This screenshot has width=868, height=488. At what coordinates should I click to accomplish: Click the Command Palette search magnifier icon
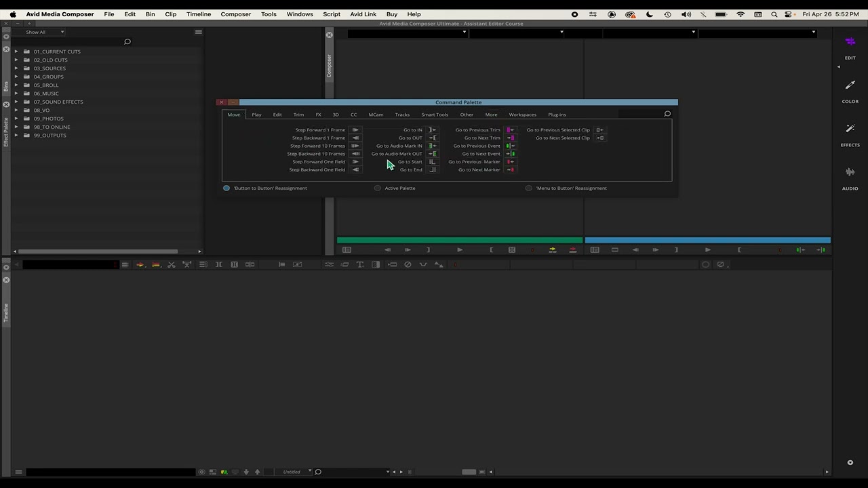pos(667,114)
